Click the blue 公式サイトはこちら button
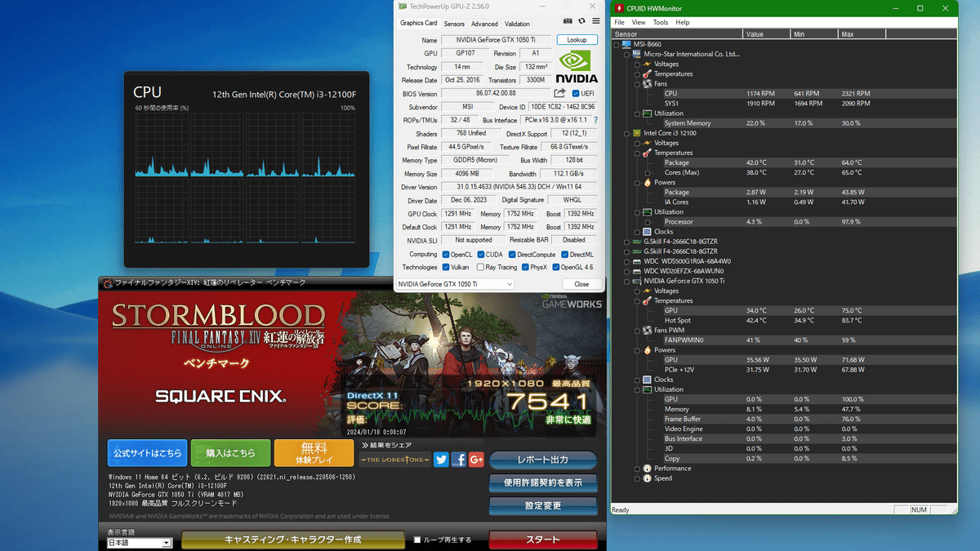The width and height of the screenshot is (980, 551). [x=147, y=453]
